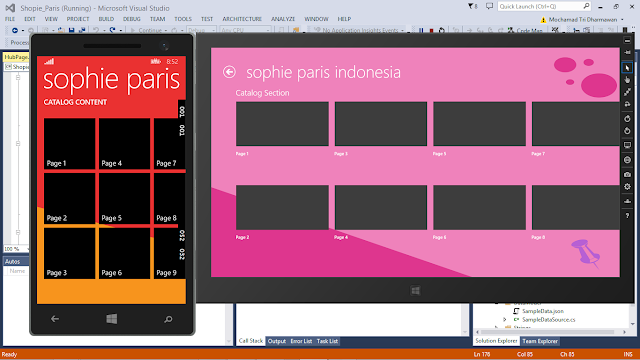Tap Page 1 tile in phone emulator
This screenshot has width=640, height=360.
69,144
